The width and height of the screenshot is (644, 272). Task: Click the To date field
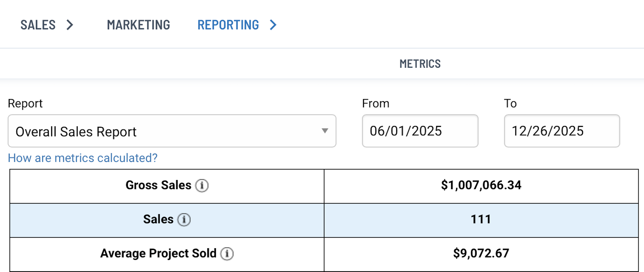pos(562,131)
